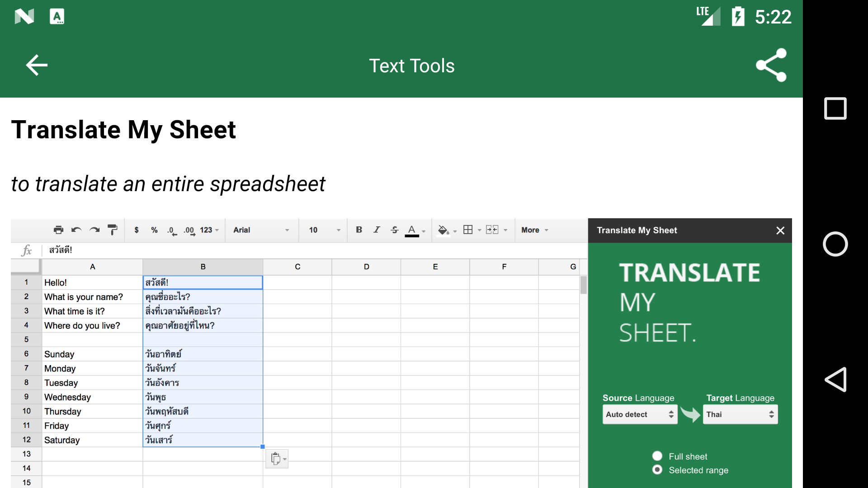Tap Android recent apps square button

[x=835, y=108]
